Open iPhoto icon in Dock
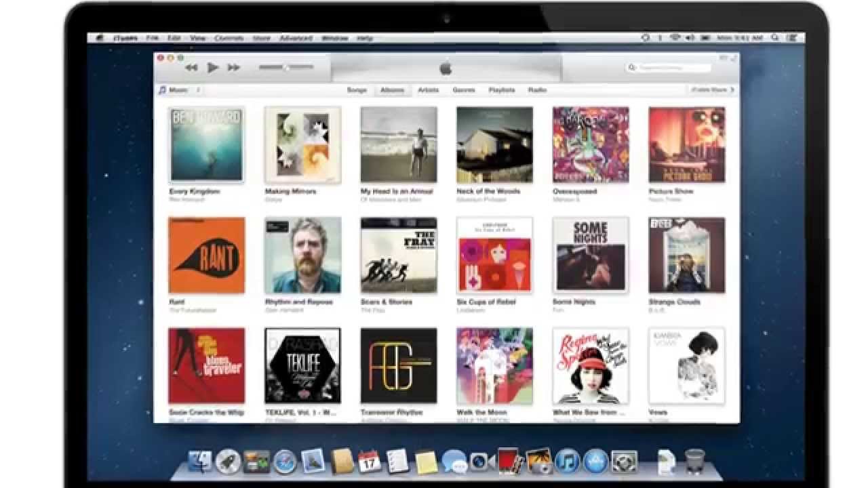 click(x=538, y=462)
